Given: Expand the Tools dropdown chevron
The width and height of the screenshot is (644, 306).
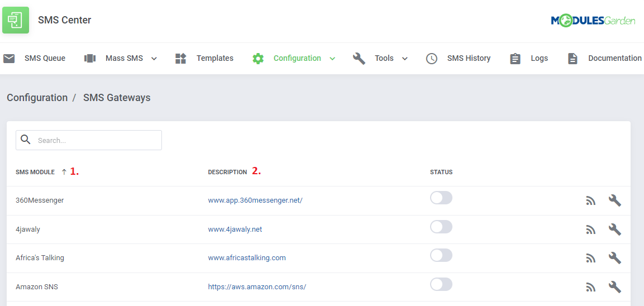Looking at the screenshot, I should (x=404, y=59).
